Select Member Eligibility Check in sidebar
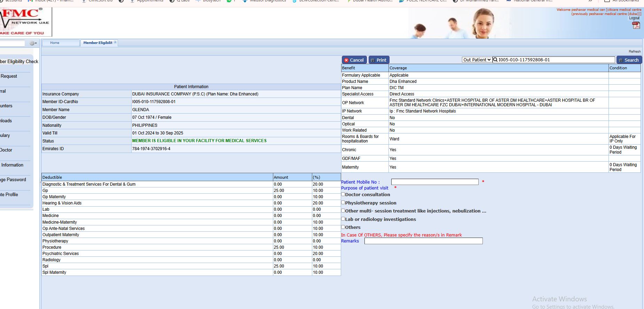 pos(19,62)
